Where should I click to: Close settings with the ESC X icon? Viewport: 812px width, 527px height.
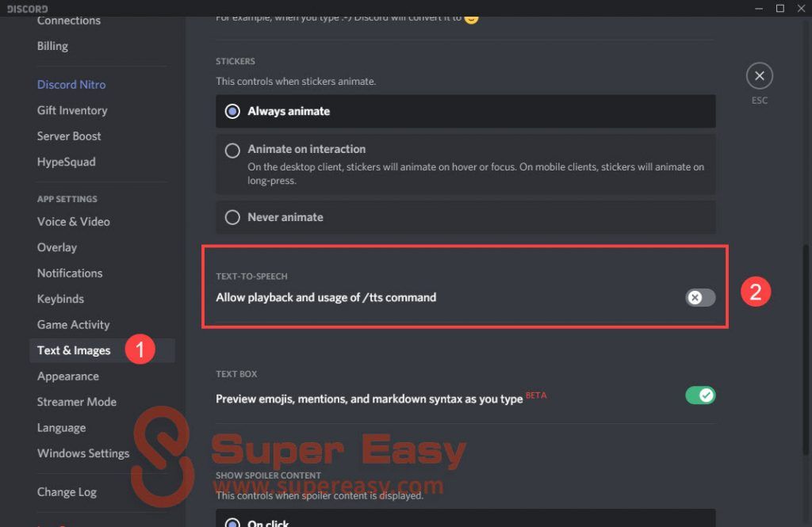click(759, 76)
